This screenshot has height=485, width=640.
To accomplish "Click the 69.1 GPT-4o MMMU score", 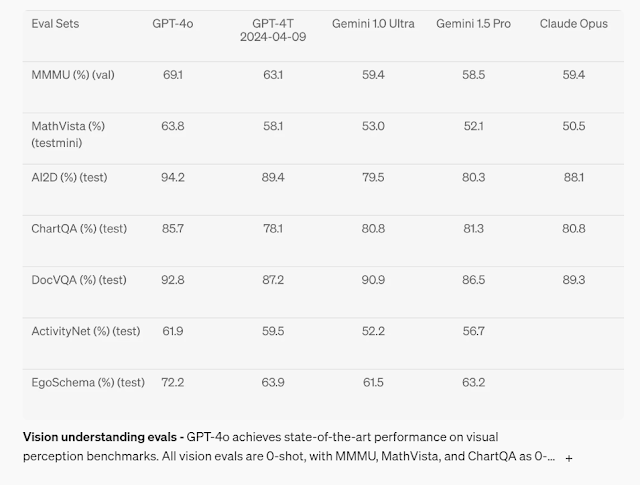I will click(x=173, y=75).
